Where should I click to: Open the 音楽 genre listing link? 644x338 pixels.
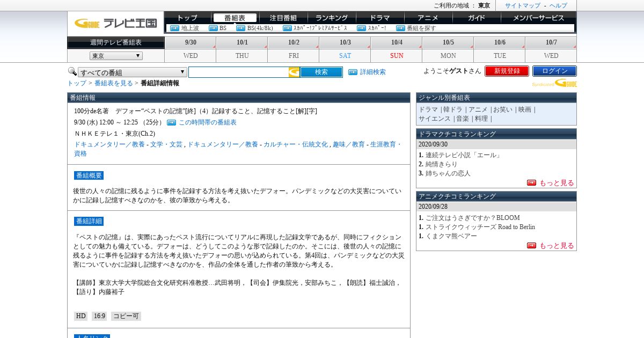tap(463, 119)
